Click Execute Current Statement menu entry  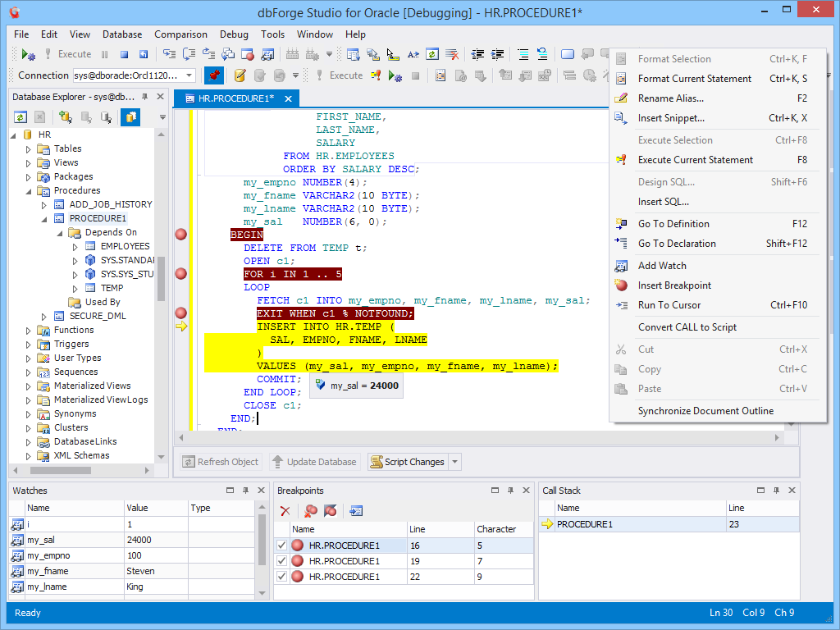click(x=718, y=160)
